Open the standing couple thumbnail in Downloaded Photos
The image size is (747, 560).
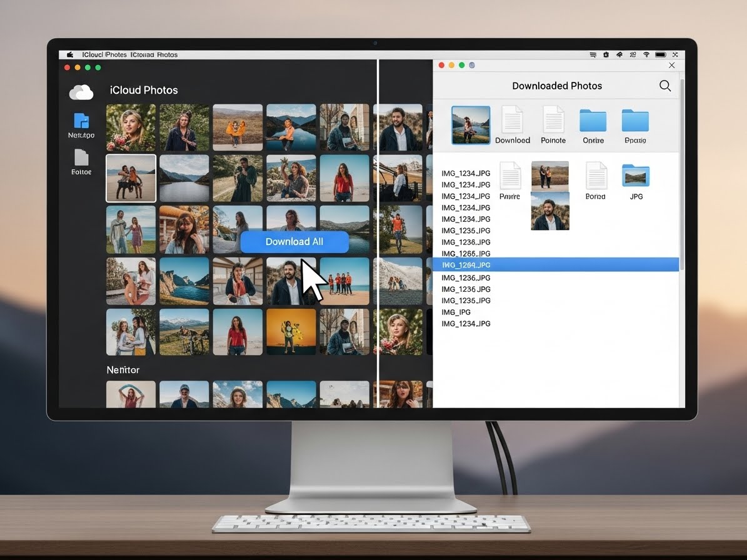[x=549, y=176]
